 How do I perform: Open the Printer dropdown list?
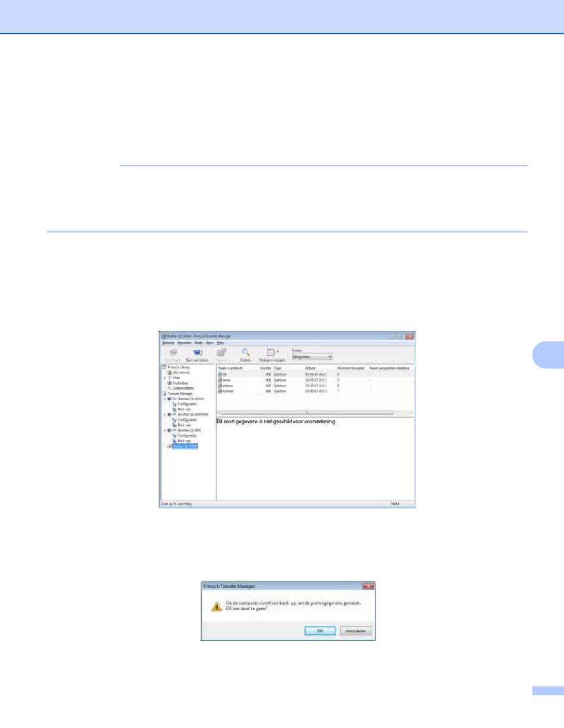tap(312, 357)
